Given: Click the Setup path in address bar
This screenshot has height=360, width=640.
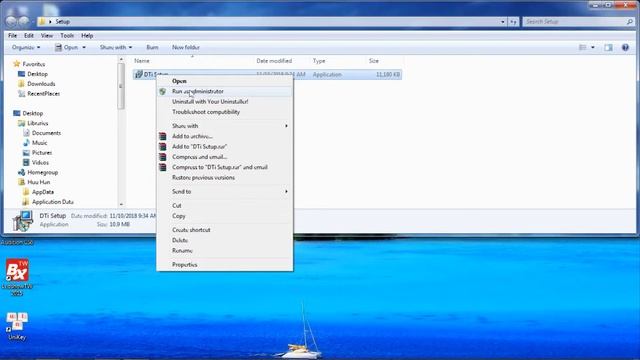Looking at the screenshot, I should click(x=62, y=22).
